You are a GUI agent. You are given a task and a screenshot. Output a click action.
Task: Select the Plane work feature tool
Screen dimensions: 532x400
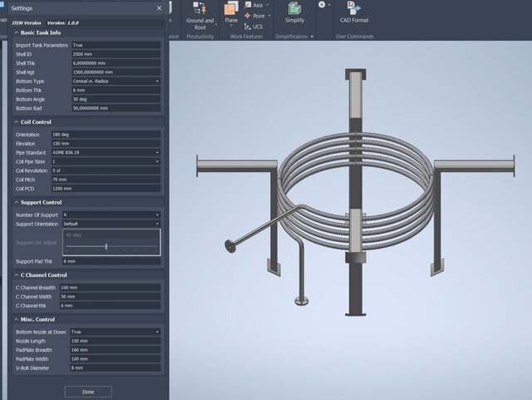[231, 8]
